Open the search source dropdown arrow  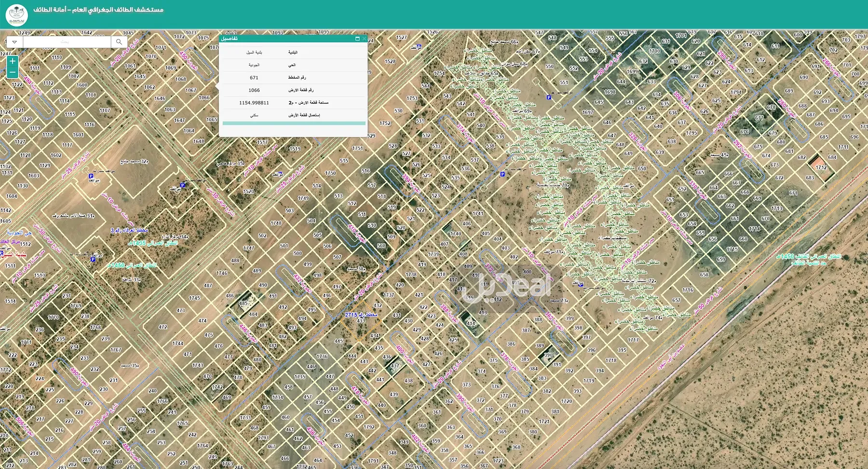(14, 42)
